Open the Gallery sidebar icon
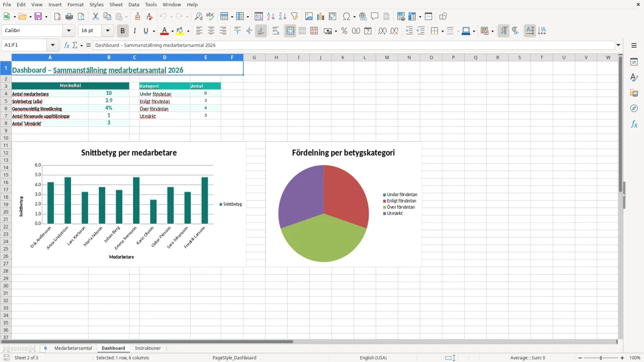The height and width of the screenshot is (362, 644). coord(634,93)
